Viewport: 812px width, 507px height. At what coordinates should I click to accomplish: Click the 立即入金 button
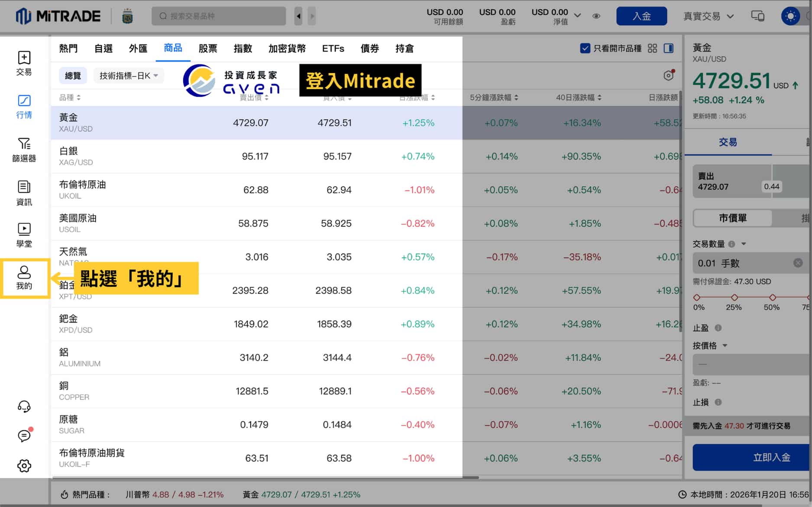click(770, 457)
